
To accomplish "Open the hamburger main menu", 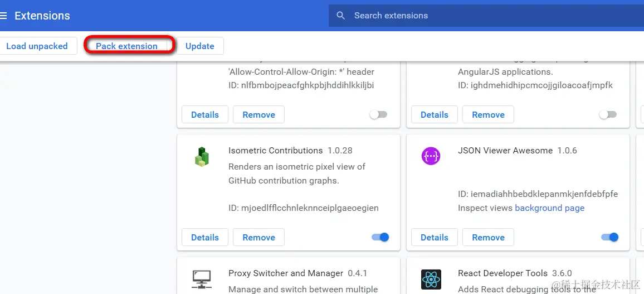I will point(3,16).
